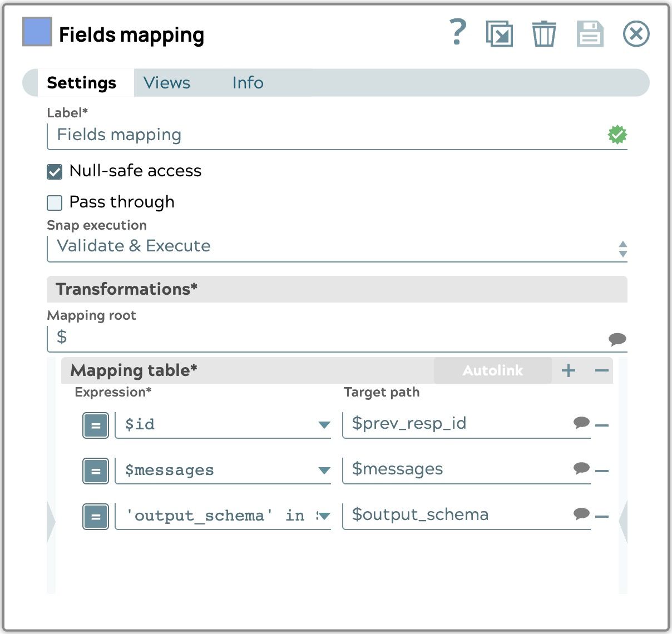Open the help question mark icon
This screenshot has width=672, height=634.
pyautogui.click(x=457, y=32)
